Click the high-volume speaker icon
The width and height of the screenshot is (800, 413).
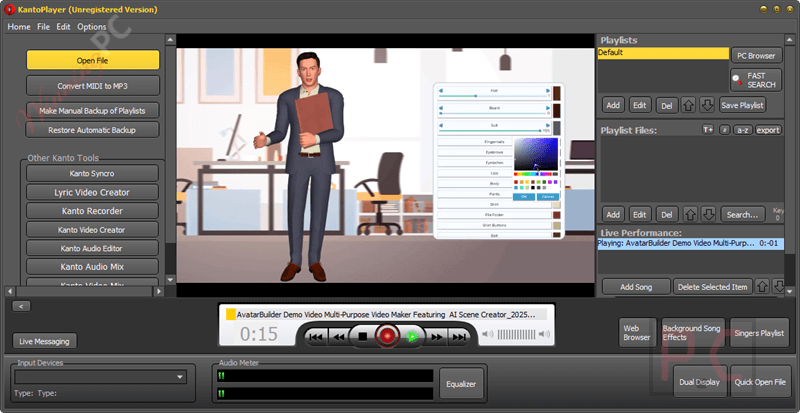pos(544,334)
